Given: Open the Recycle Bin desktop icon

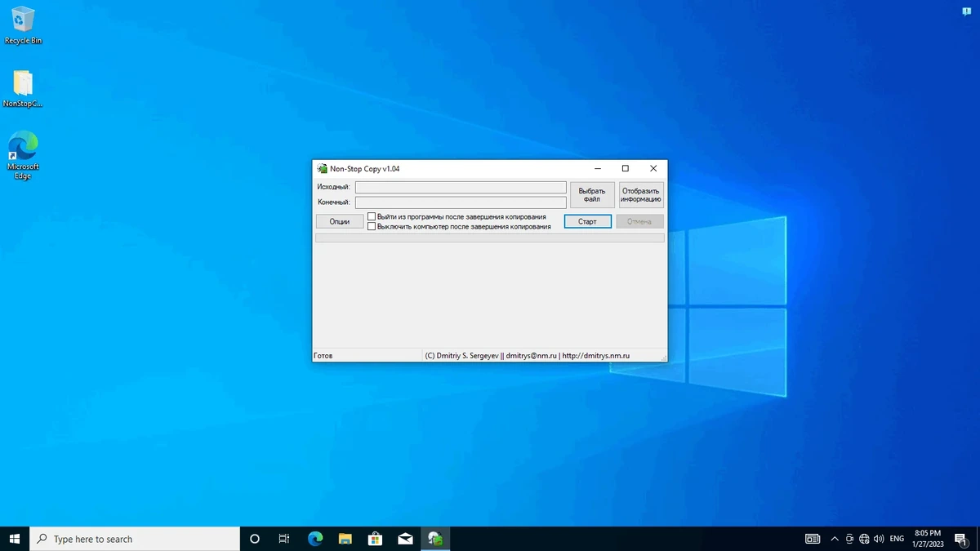Looking at the screenshot, I should [x=23, y=24].
